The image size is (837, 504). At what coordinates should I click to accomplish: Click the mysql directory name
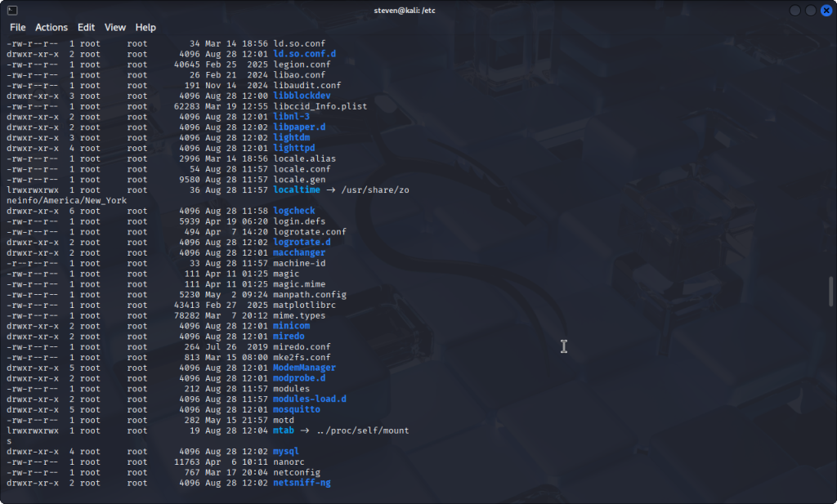(x=285, y=452)
